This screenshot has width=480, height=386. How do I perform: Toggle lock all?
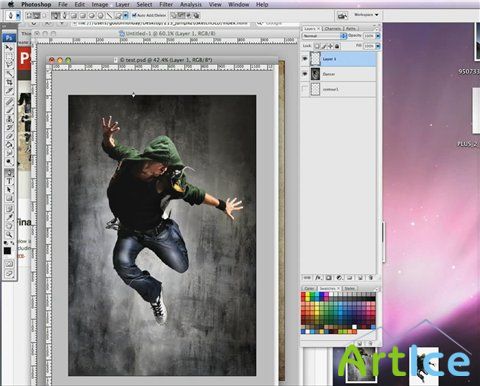point(337,46)
